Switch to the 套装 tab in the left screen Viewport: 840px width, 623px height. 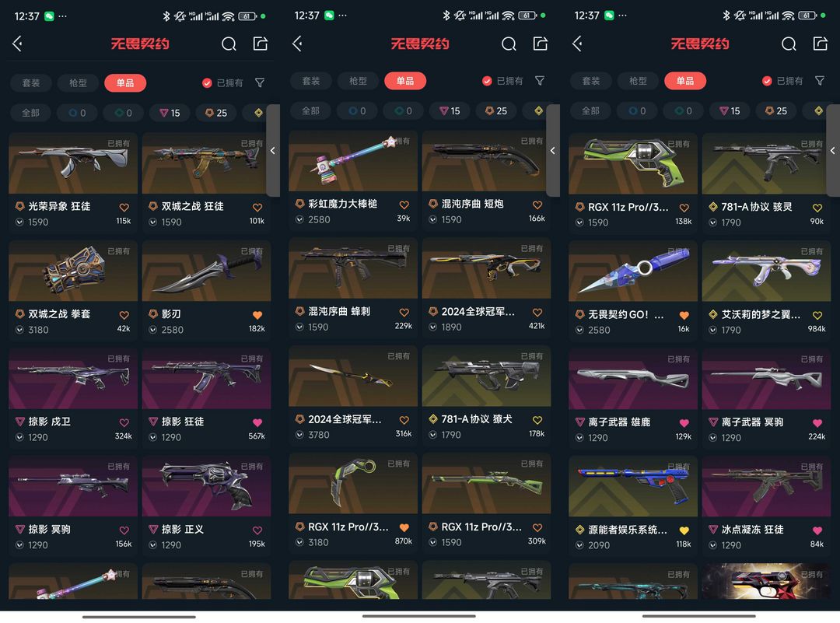click(x=31, y=83)
